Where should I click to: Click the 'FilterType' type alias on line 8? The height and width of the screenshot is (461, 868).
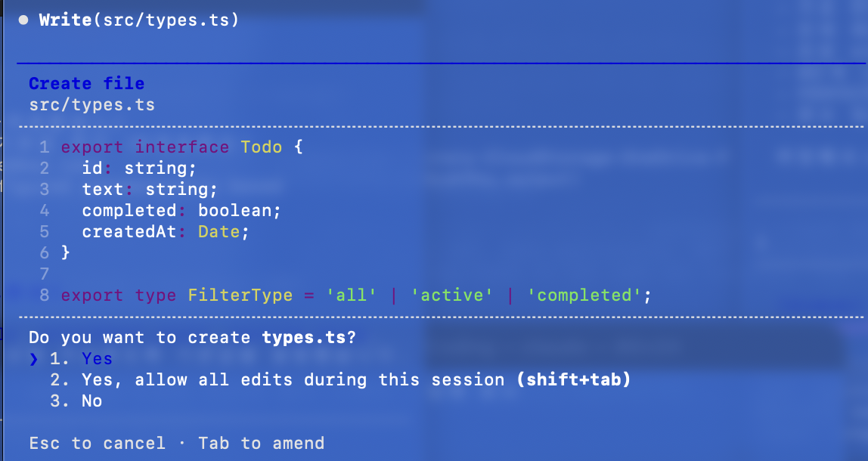[x=240, y=295]
